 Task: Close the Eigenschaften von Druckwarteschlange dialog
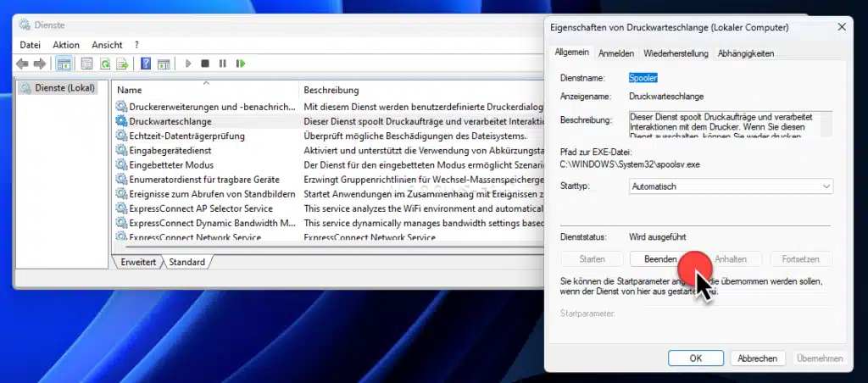tap(842, 27)
